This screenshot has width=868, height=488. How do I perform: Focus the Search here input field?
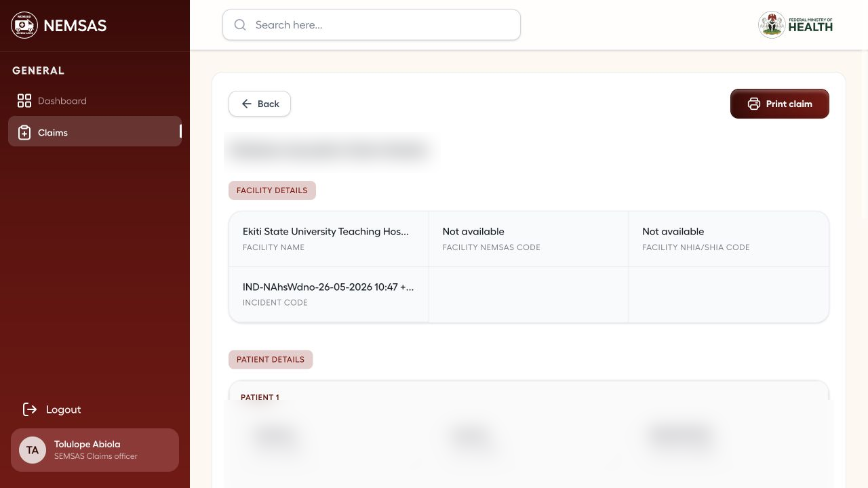[372, 25]
